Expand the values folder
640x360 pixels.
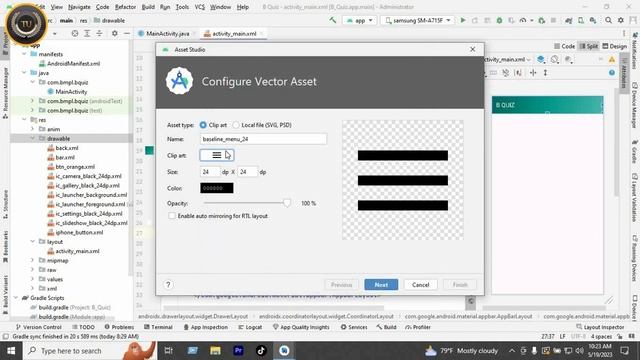tap(33, 279)
